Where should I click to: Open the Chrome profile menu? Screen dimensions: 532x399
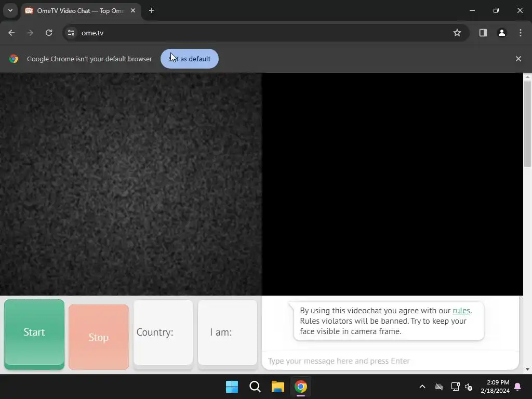coord(501,33)
